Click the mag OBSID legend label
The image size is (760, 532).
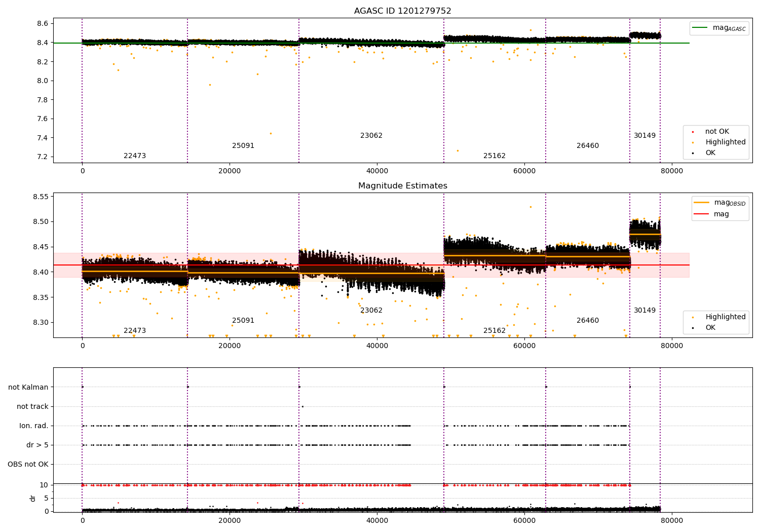730,203
